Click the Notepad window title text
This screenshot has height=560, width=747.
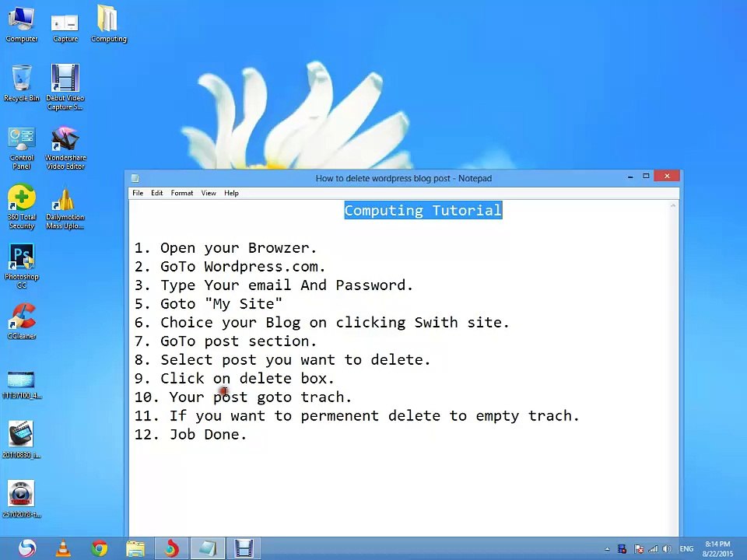coord(404,179)
